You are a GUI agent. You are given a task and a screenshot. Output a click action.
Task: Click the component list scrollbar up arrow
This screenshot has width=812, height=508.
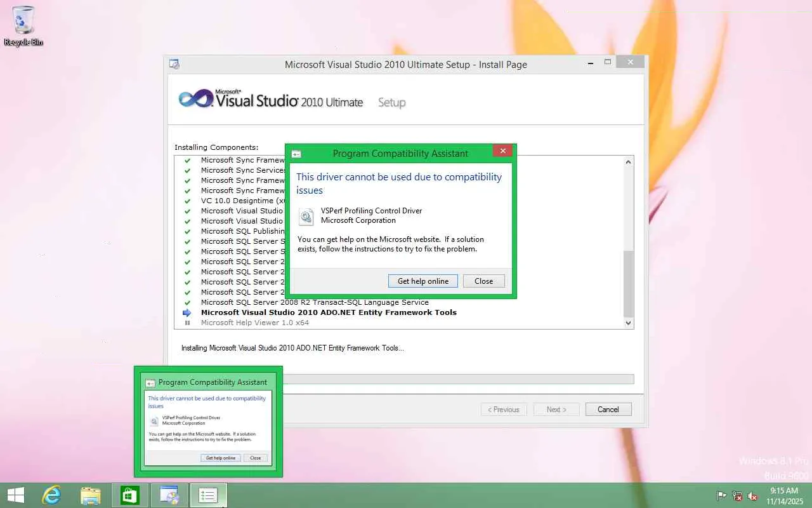(629, 162)
